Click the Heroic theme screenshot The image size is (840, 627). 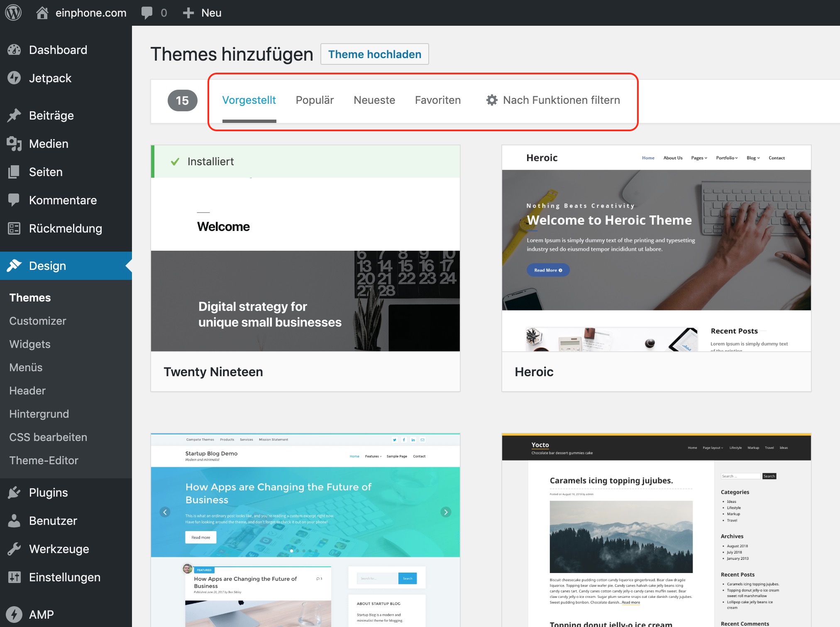pyautogui.click(x=657, y=248)
